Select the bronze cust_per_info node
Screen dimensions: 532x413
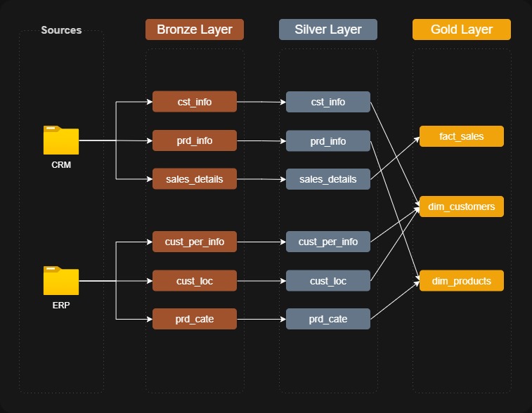[195, 242]
